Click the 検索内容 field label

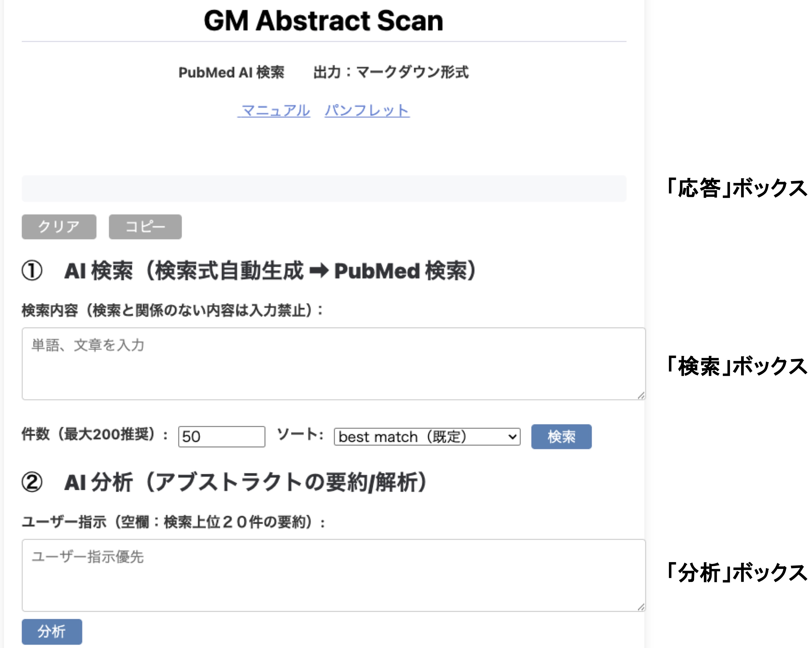[x=172, y=311]
